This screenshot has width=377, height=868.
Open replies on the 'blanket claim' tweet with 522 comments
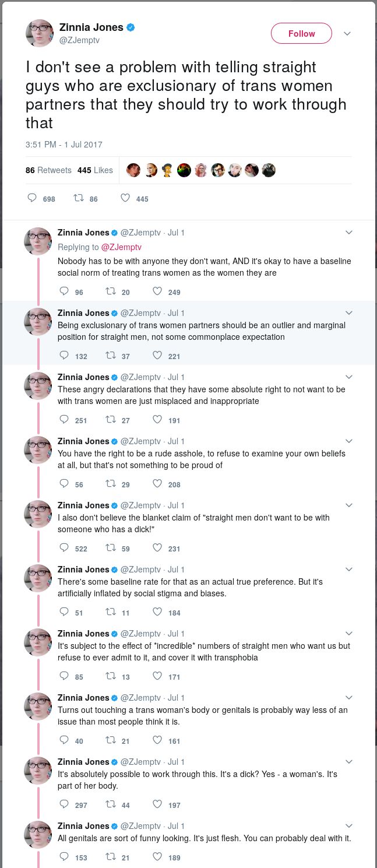coord(64,548)
